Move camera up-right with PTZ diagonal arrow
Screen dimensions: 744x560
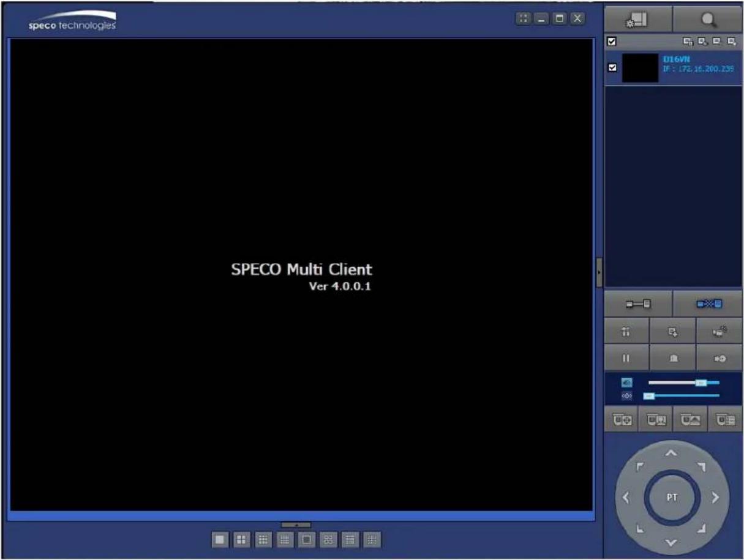(x=702, y=467)
